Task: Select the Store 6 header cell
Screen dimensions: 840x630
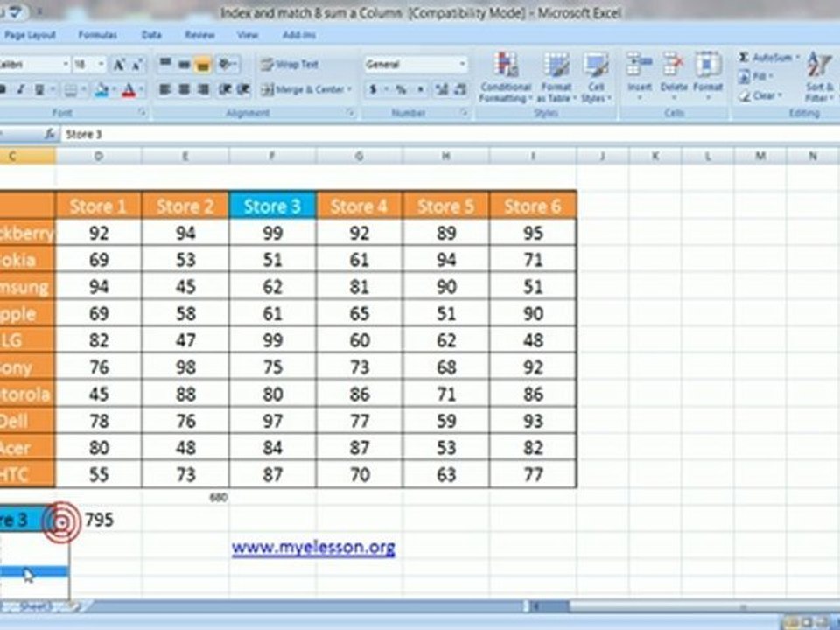Action: coord(533,206)
